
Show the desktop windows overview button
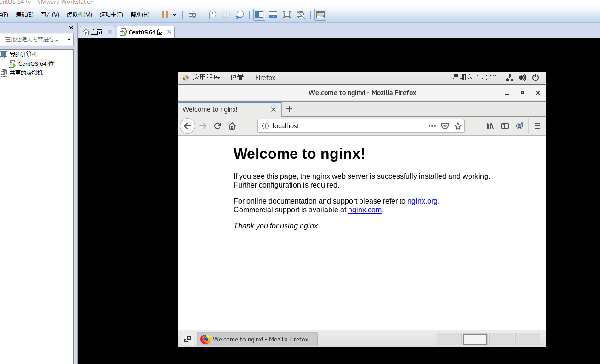(x=187, y=339)
